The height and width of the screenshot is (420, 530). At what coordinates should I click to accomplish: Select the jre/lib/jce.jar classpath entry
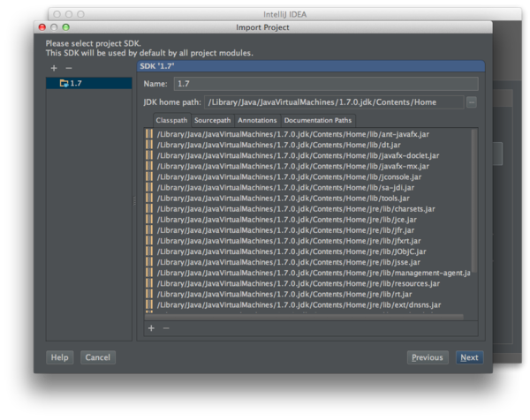(286, 220)
